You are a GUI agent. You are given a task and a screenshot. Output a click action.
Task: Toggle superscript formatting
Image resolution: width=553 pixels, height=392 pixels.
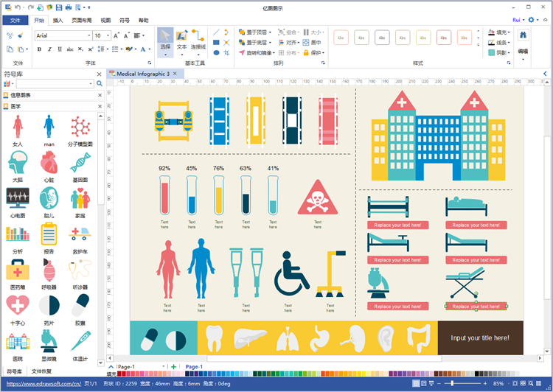tap(91, 49)
